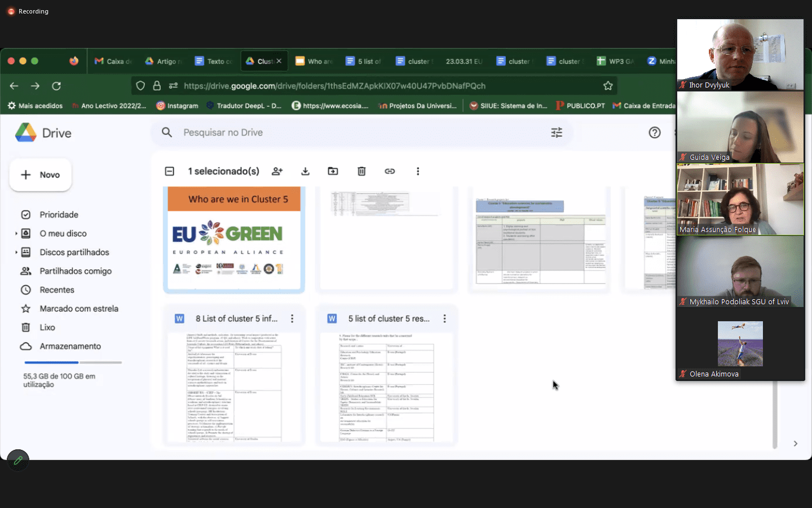Open the SIIUE: Sistema de In... bookmark
The height and width of the screenshot is (508, 812).
click(x=508, y=106)
